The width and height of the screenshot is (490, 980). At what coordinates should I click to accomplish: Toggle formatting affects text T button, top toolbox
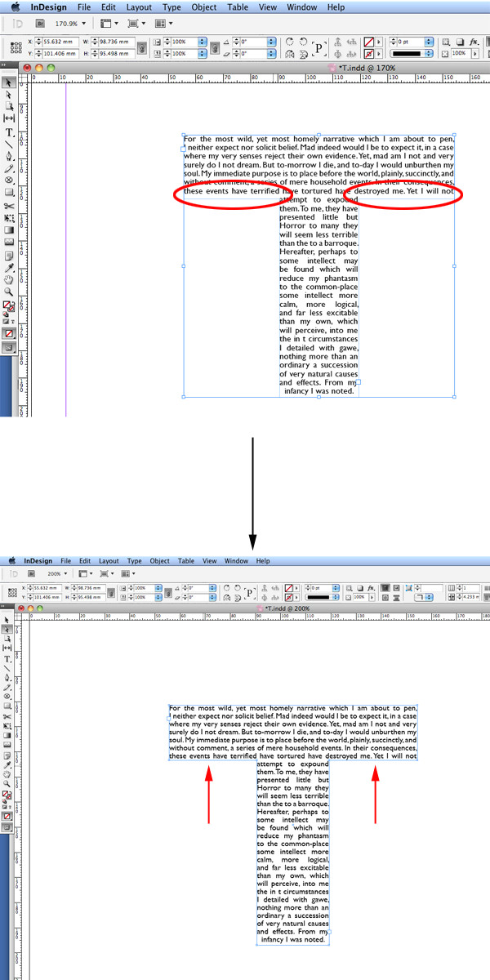pos(13,323)
